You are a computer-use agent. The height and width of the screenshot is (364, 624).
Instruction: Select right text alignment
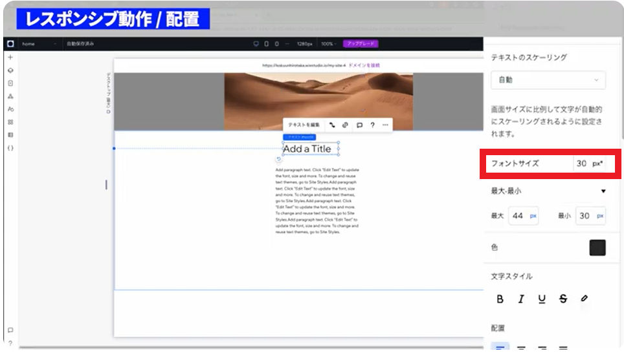542,348
